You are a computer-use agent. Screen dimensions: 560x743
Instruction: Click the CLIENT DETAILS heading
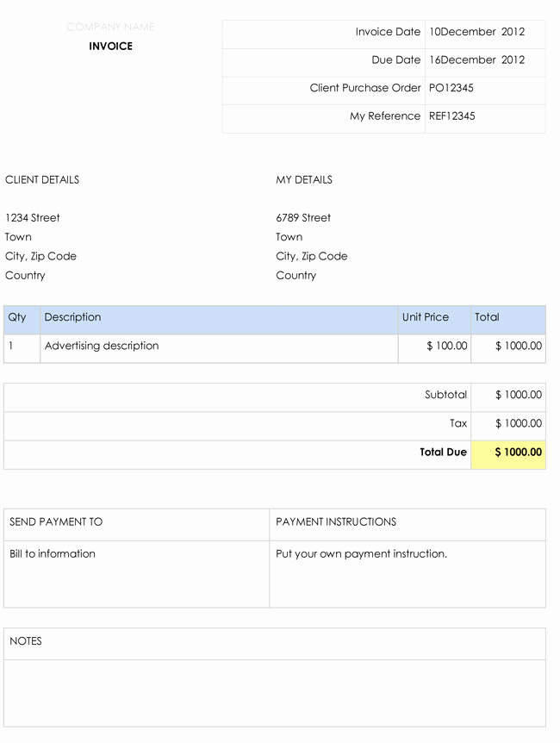click(42, 179)
